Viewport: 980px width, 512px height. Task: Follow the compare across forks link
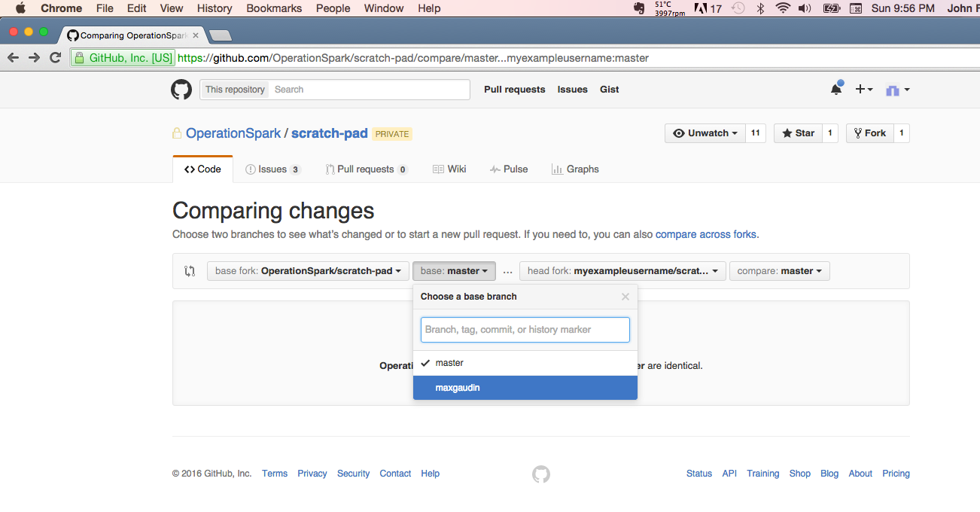click(x=706, y=234)
